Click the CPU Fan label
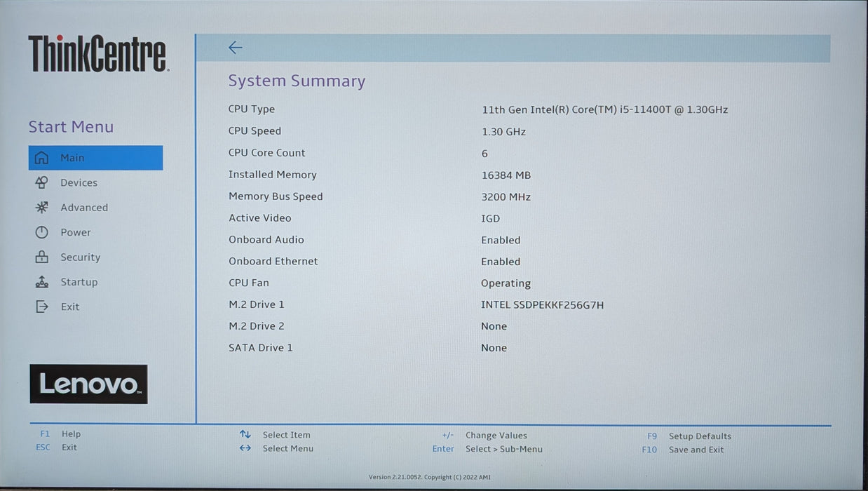Viewport: 868px width, 491px height. click(249, 283)
